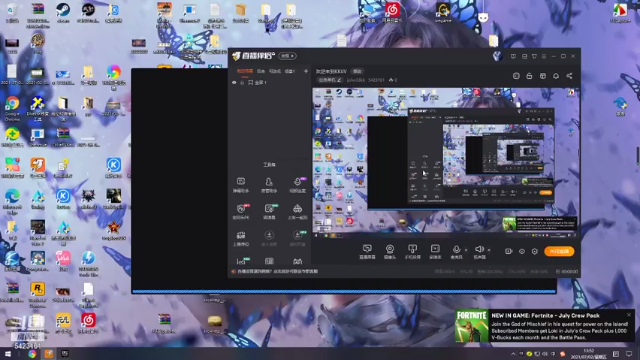Add a new scene with plus button

click(306, 71)
